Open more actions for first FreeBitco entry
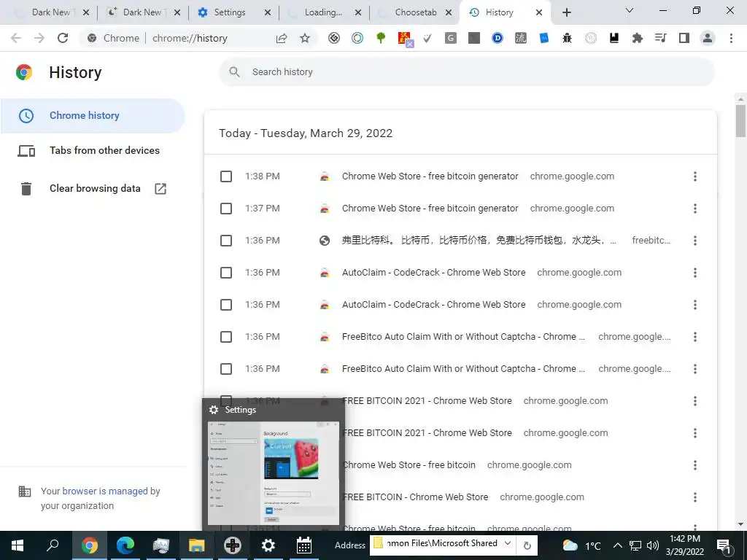The image size is (747, 560). coord(695,337)
